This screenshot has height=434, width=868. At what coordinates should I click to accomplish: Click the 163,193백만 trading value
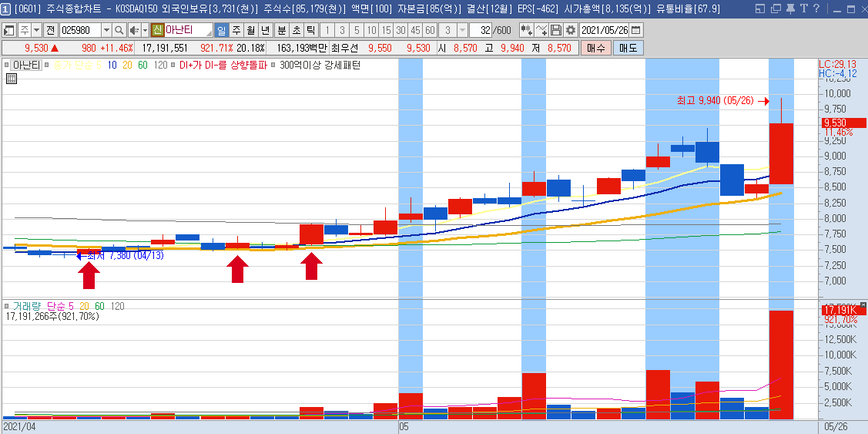coord(302,49)
